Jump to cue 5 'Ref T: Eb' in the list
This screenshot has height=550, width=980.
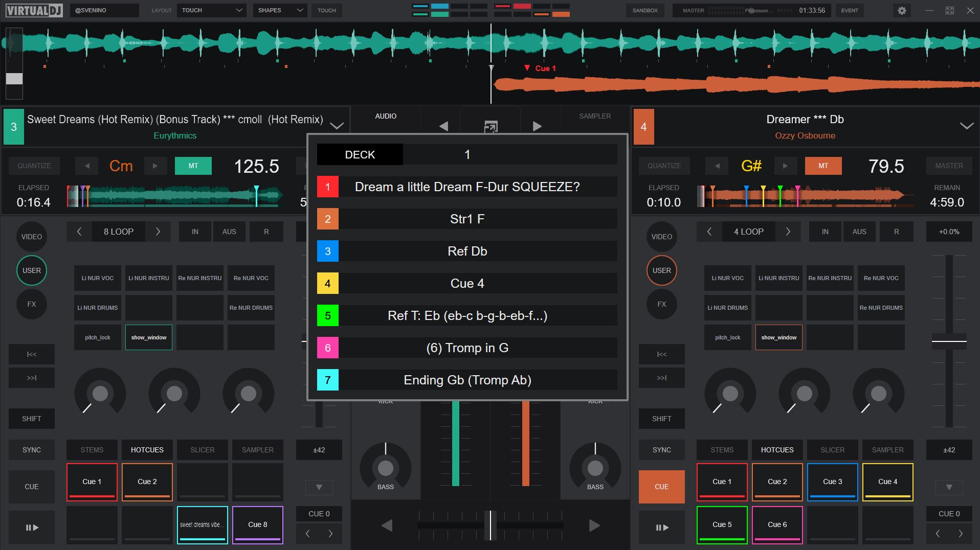point(467,315)
